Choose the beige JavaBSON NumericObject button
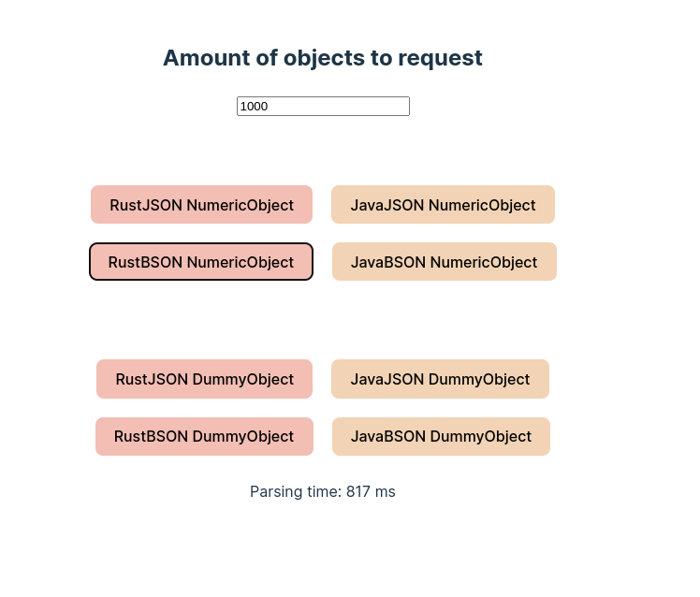 445,262
